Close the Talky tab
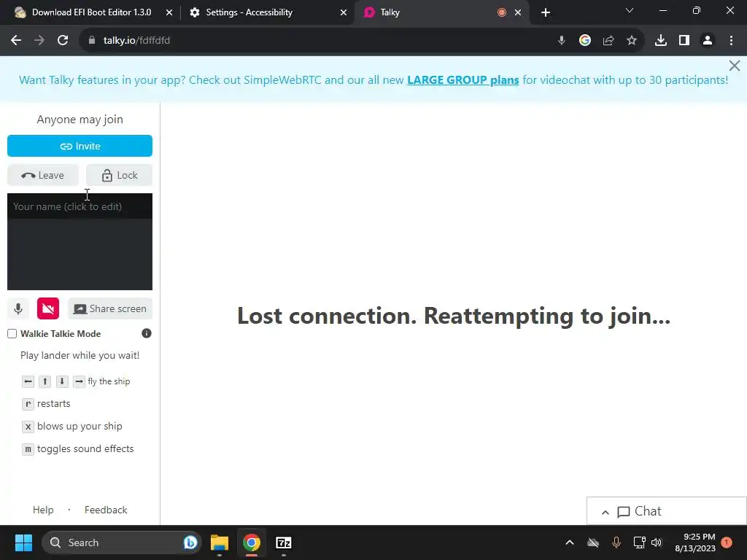 click(x=518, y=12)
